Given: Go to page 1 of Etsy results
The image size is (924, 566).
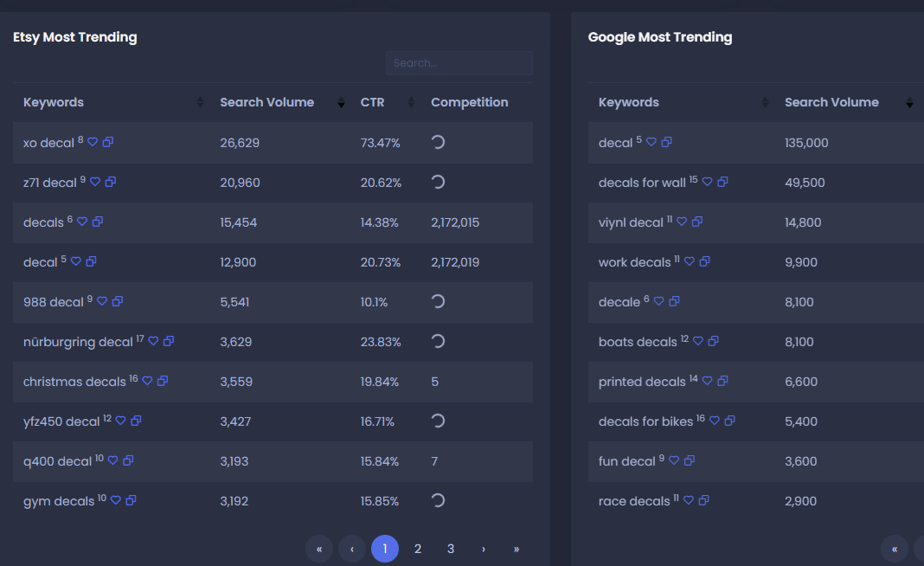Looking at the screenshot, I should pos(385,549).
